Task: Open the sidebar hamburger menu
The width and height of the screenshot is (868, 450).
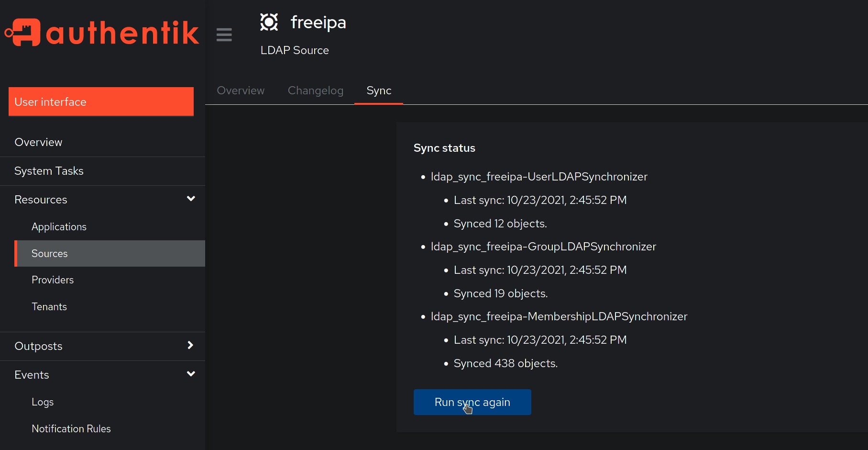Action: pyautogui.click(x=224, y=34)
